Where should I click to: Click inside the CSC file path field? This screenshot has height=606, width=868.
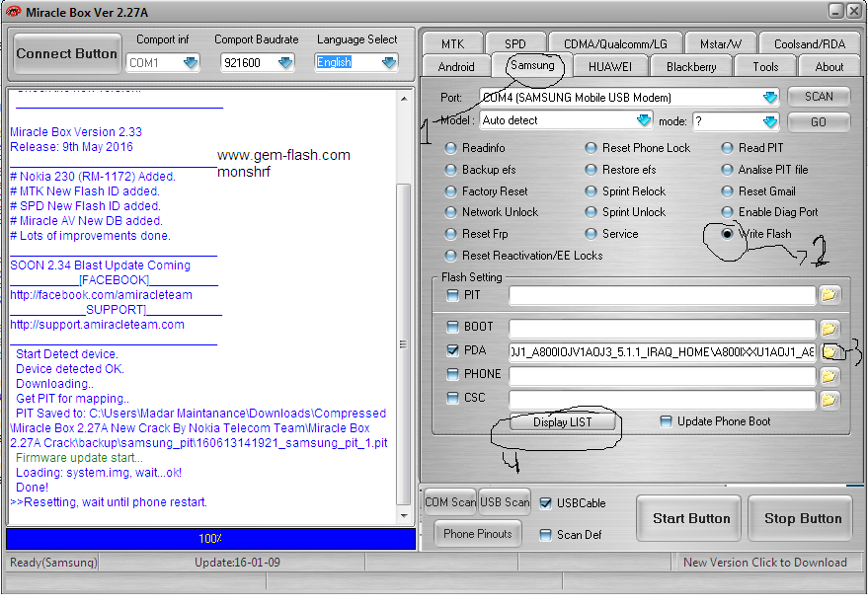[662, 400]
